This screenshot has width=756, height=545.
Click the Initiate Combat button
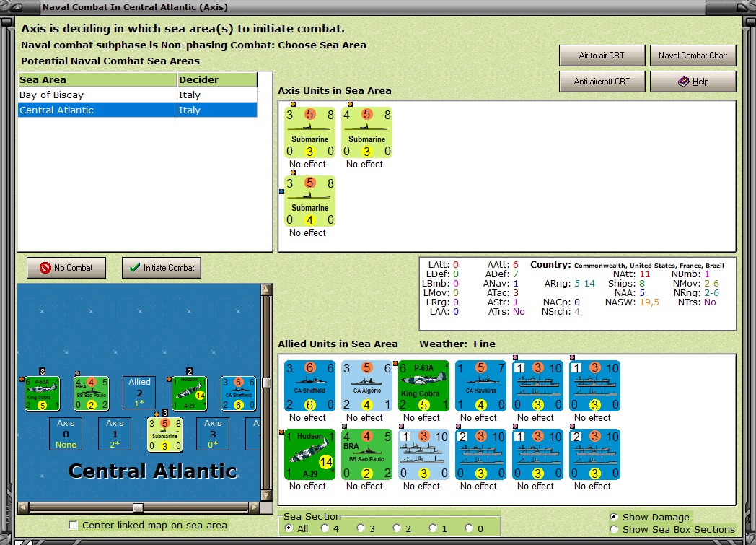click(162, 268)
